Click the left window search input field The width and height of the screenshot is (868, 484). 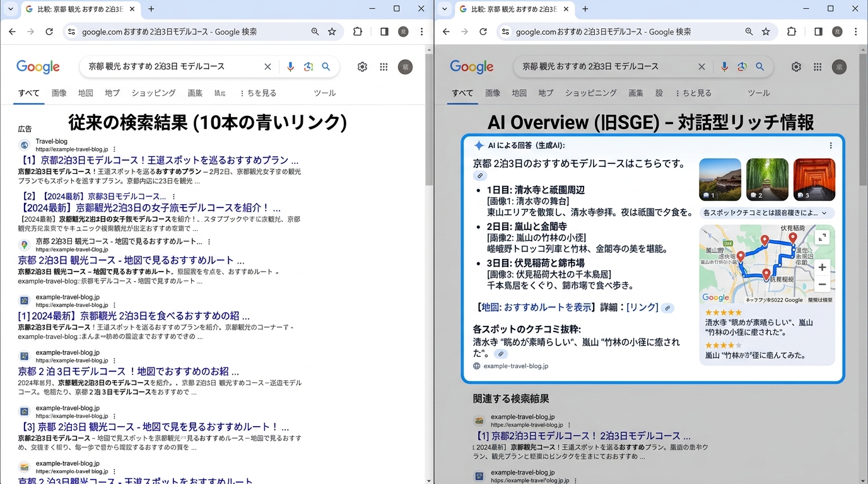(170, 67)
